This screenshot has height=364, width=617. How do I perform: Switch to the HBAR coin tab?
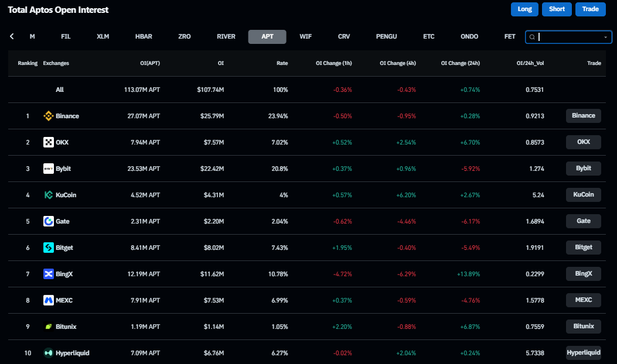(x=144, y=36)
